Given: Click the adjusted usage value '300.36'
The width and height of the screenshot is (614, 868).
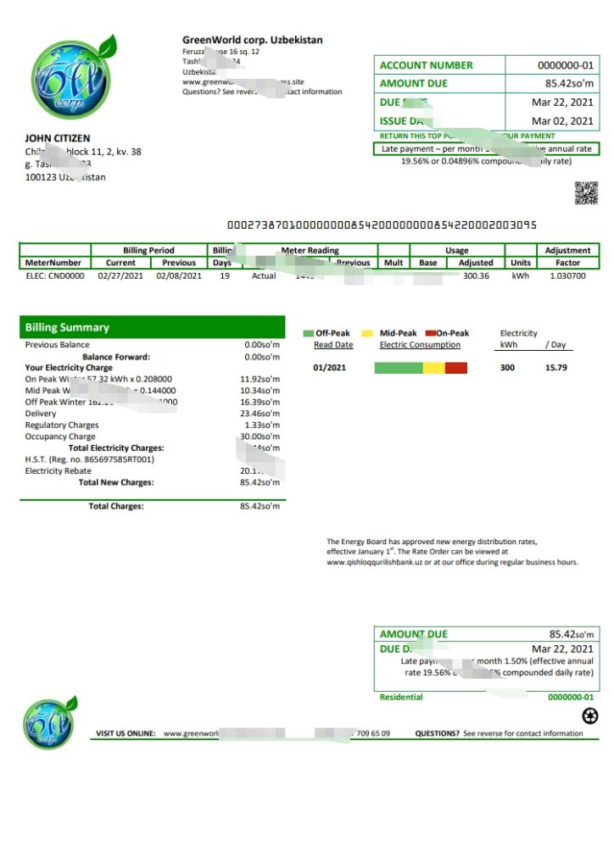Looking at the screenshot, I should pyautogui.click(x=476, y=275).
